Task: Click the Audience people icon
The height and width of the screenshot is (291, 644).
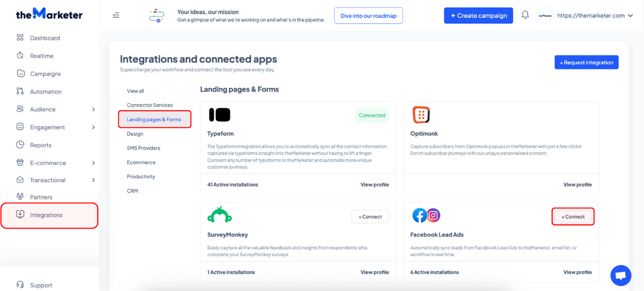Action: (x=20, y=109)
